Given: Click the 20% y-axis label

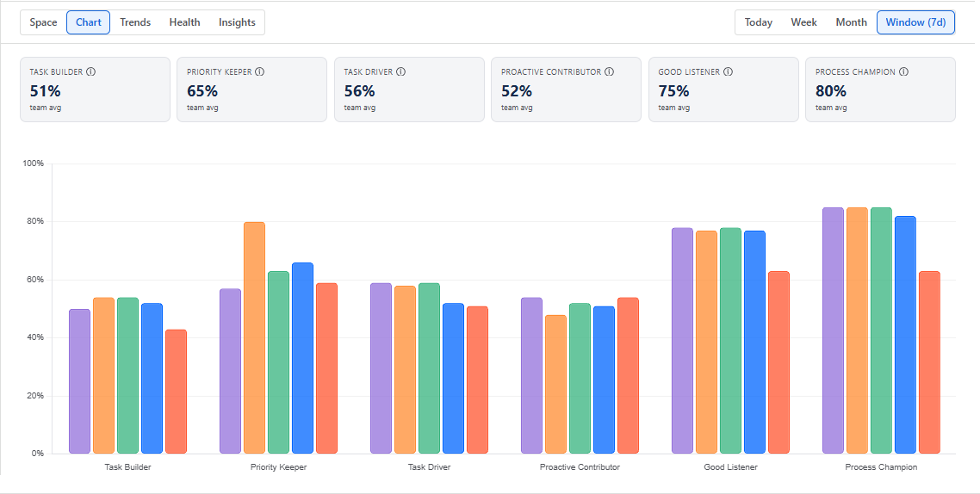Looking at the screenshot, I should click(35, 396).
